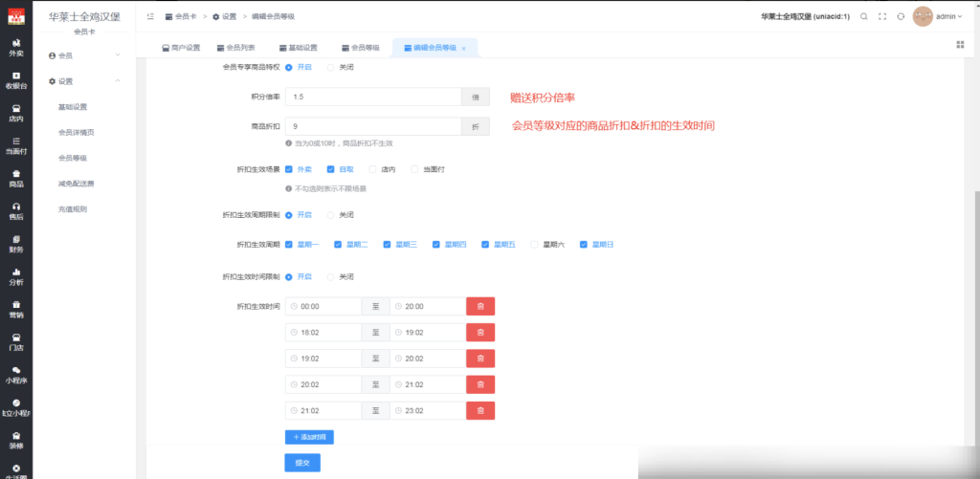This screenshot has width=980, height=479.
Task: Select 关闭 for 会员专享商品特权
Action: tap(330, 68)
